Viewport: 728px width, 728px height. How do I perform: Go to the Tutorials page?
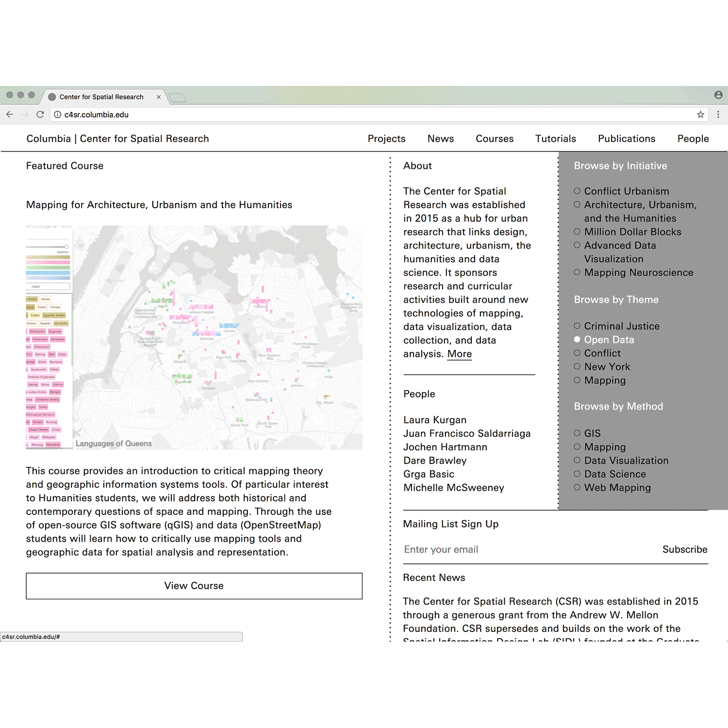tap(555, 139)
